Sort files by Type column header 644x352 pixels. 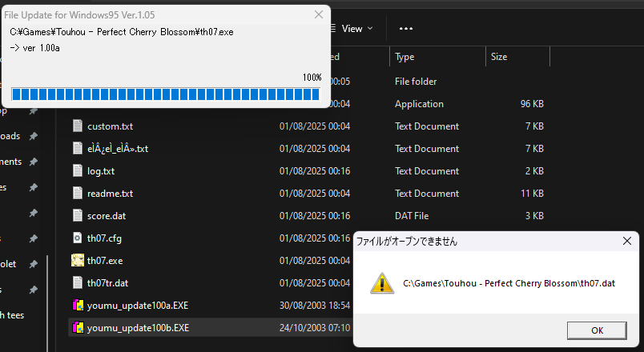[x=405, y=57]
